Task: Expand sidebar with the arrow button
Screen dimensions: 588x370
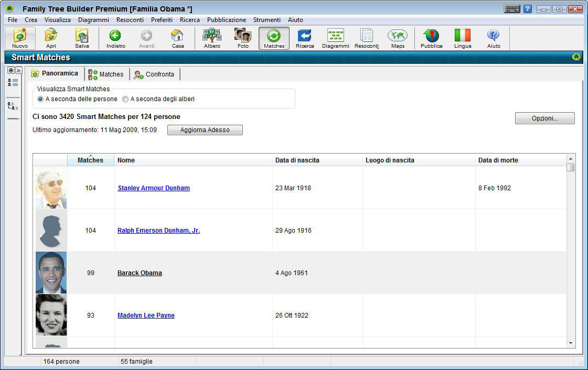Action: [18, 70]
